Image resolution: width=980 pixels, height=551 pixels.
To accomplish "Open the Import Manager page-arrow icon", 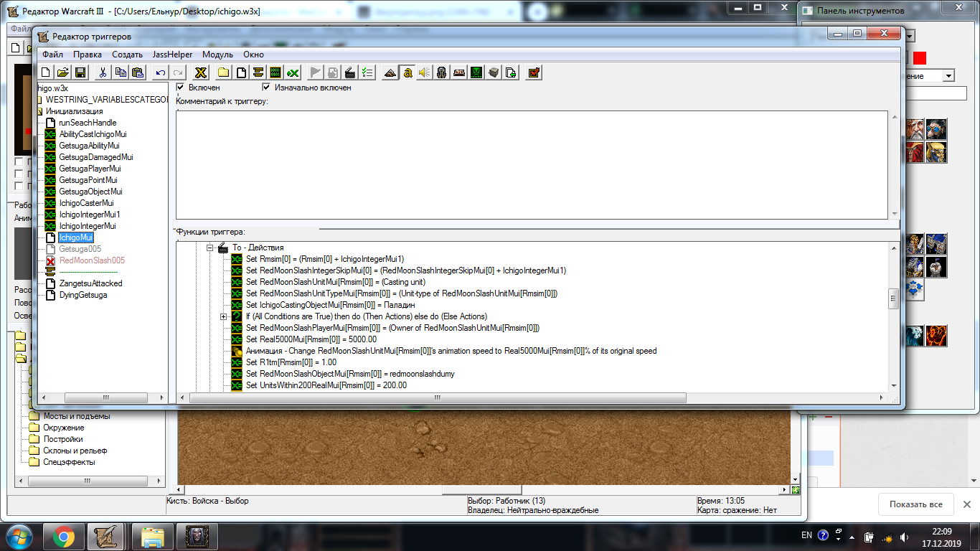I will click(x=511, y=72).
